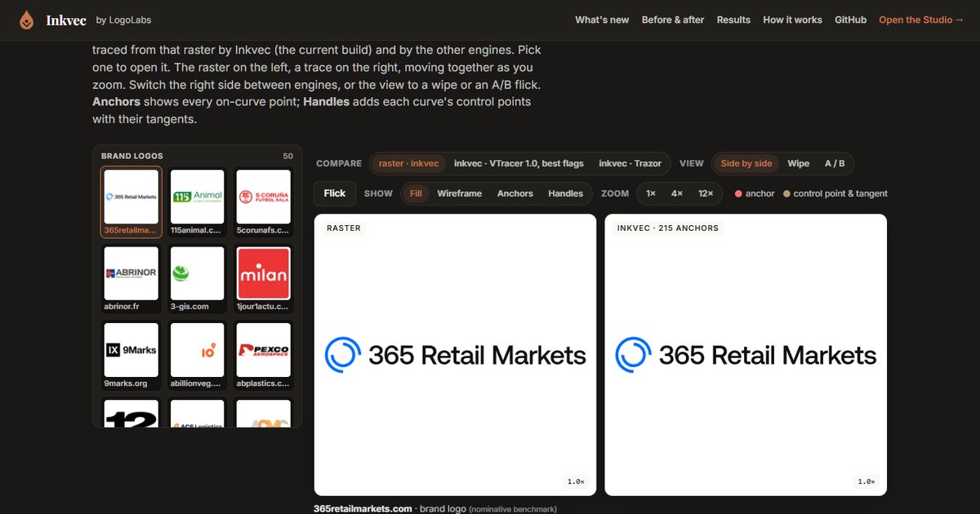Image resolution: width=980 pixels, height=514 pixels.
Task: Click the 1.0× badge in the raster panel
Action: [x=576, y=481]
